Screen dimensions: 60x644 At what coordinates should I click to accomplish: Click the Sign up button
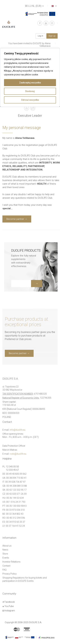coord(52,36)
